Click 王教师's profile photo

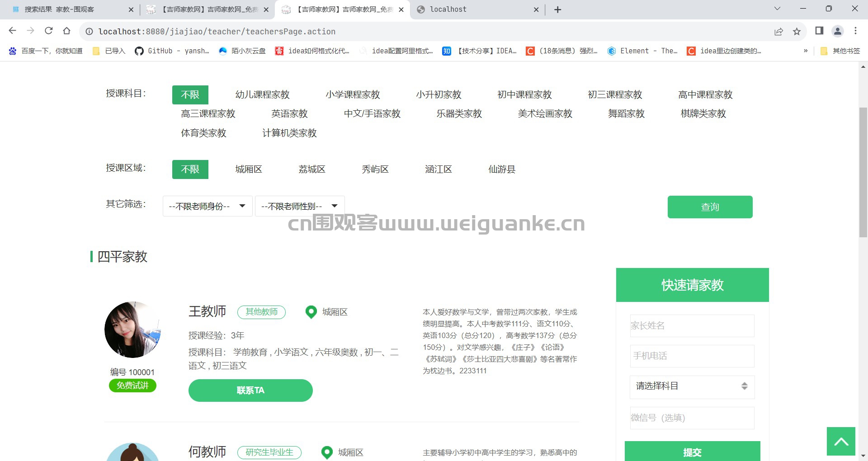coord(132,330)
